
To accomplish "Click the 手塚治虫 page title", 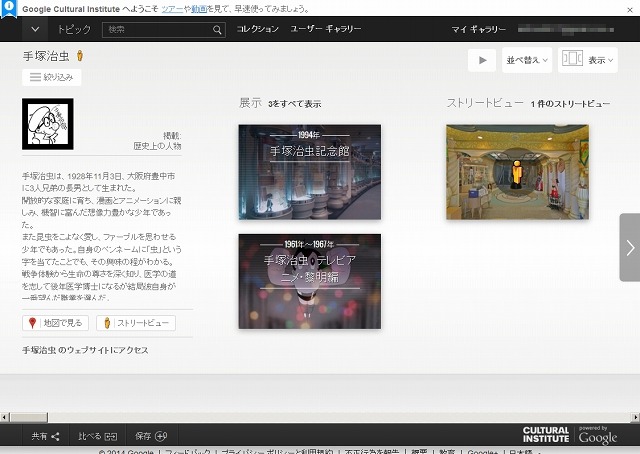I will click(x=46, y=56).
